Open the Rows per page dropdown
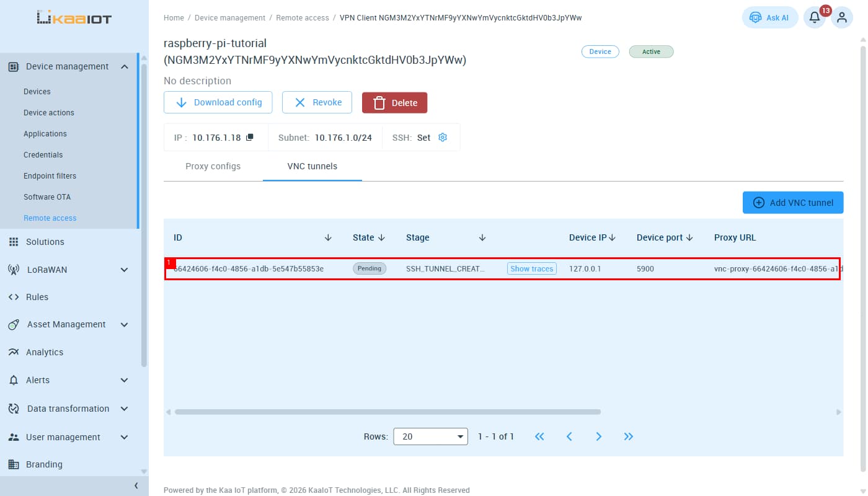 [431, 436]
